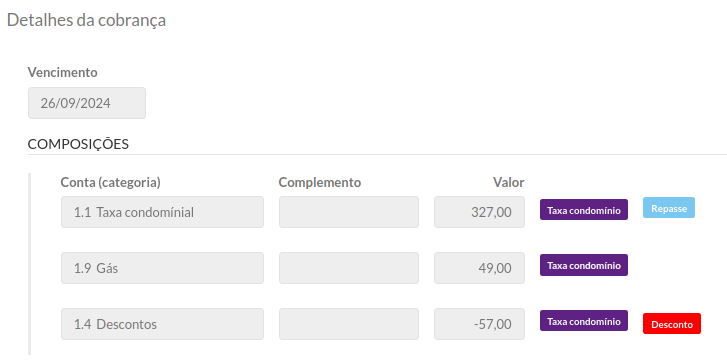
Task: Click the Detalhes da cobrança title
Action: click(x=86, y=20)
